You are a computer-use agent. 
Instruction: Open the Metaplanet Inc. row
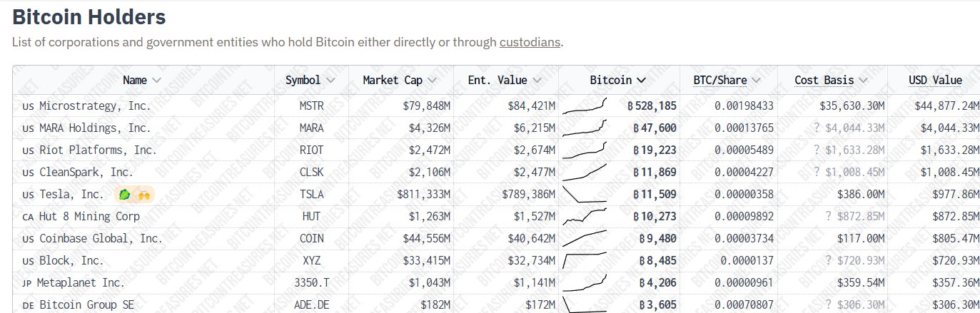[x=81, y=282]
